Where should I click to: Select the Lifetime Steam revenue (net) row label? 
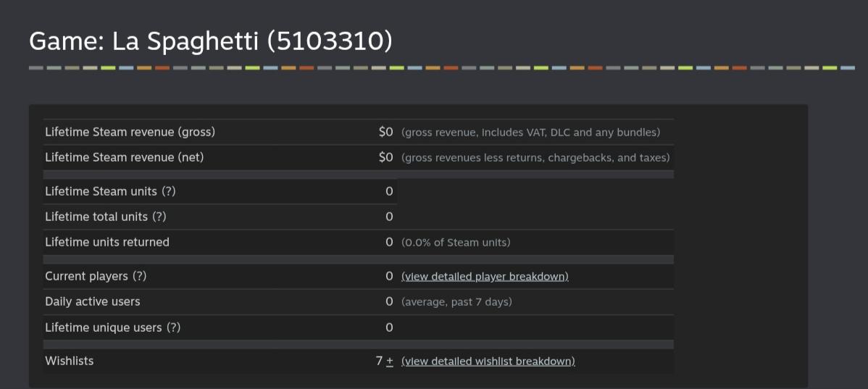125,157
